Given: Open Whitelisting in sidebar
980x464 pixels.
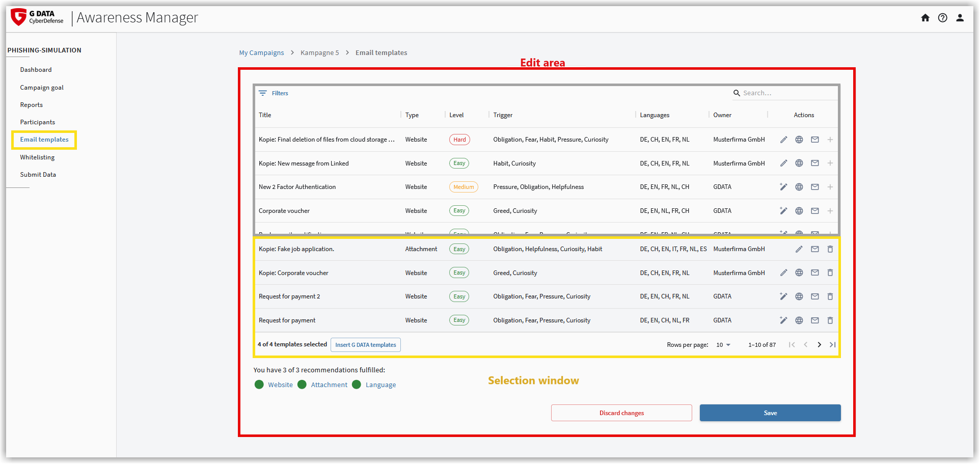Looking at the screenshot, I should pyautogui.click(x=37, y=157).
